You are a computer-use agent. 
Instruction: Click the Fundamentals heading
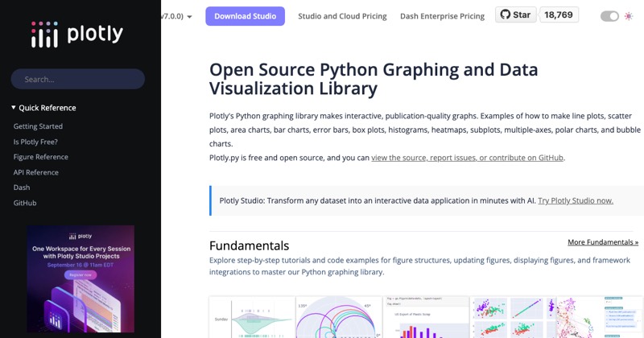pyautogui.click(x=250, y=245)
